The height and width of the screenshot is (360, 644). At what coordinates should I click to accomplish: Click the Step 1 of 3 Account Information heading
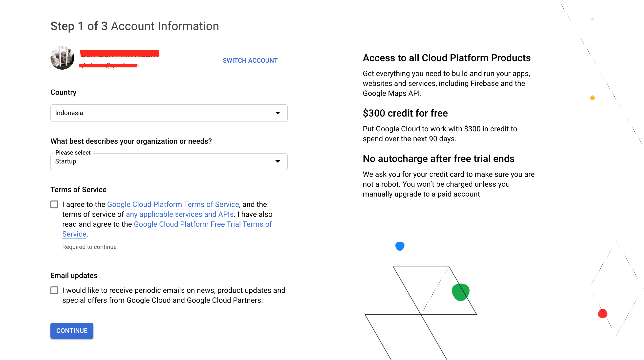(x=135, y=26)
